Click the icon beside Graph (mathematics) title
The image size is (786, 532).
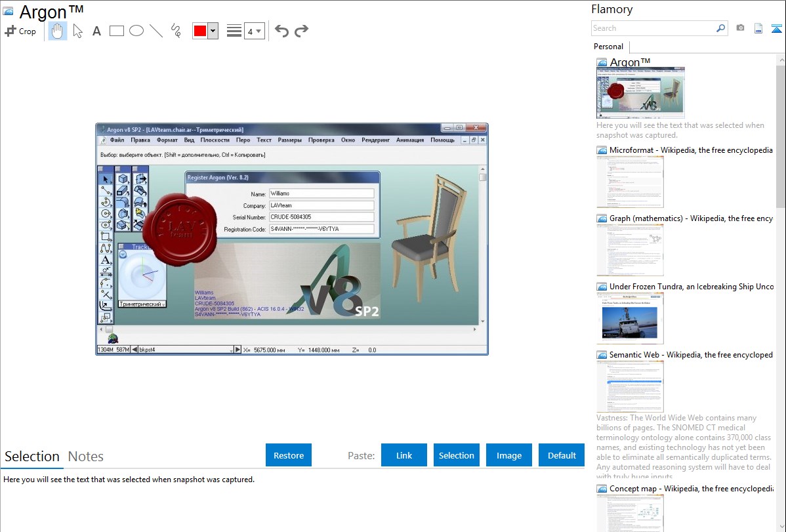pos(602,218)
